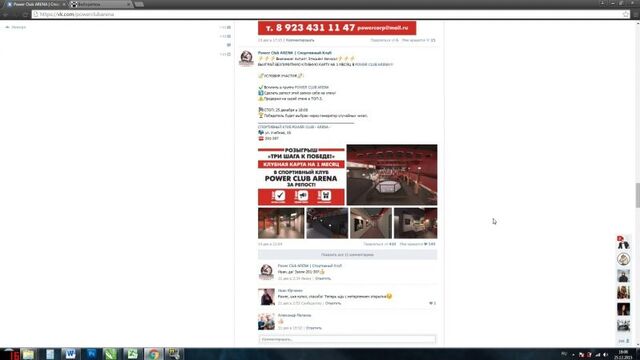Click Alexander's name in comments

(294, 316)
